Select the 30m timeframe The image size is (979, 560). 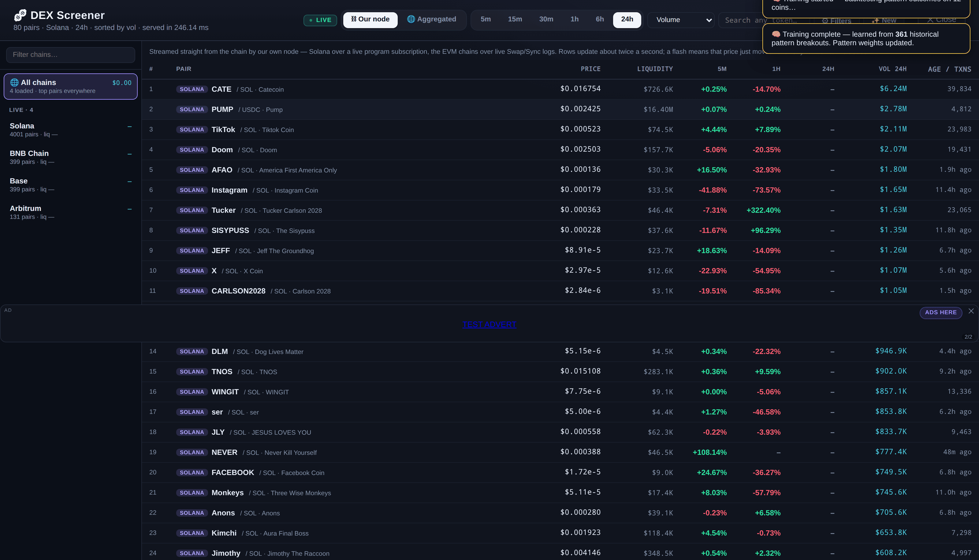pos(546,20)
